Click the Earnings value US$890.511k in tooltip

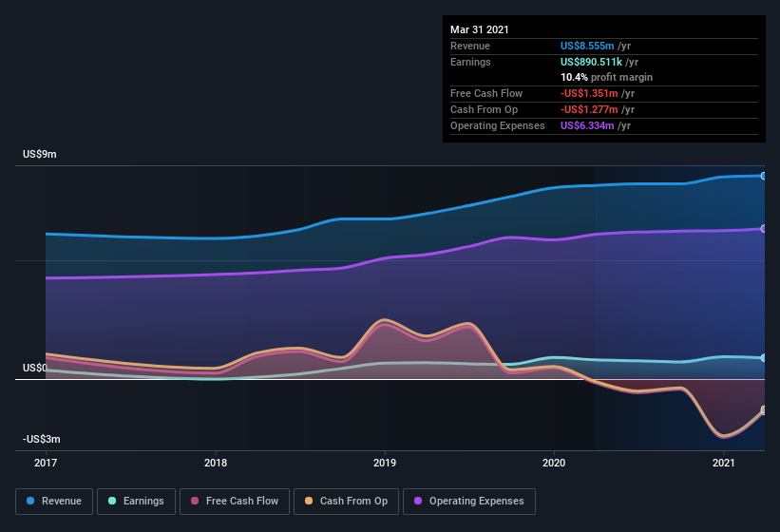pyautogui.click(x=593, y=62)
